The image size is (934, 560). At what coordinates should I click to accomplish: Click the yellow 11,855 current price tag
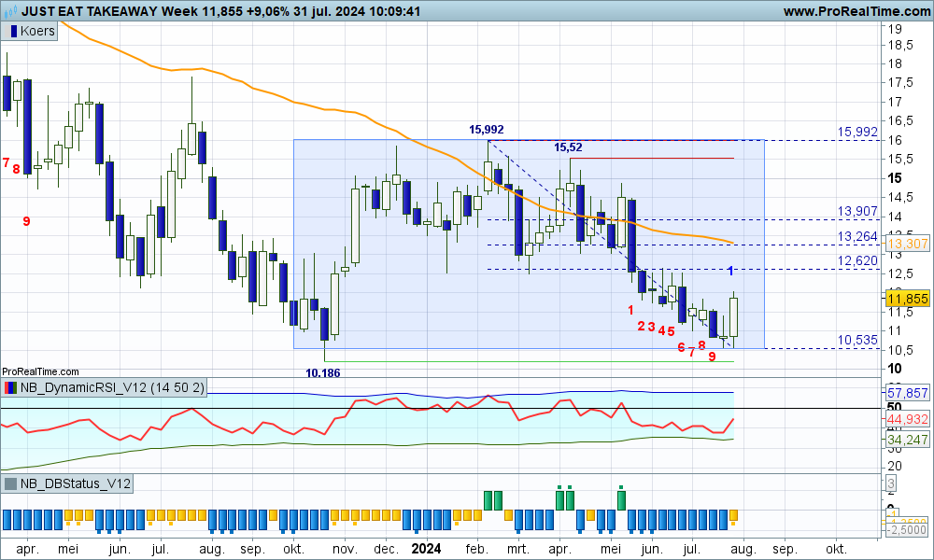point(906,299)
